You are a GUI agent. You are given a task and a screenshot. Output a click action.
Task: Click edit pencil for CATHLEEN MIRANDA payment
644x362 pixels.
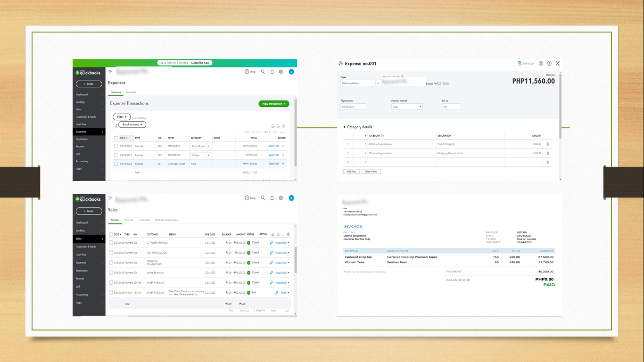tap(272, 243)
